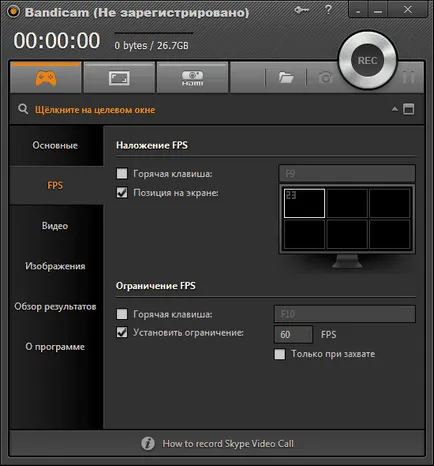Toggle the Установить ограничение checkbox

coord(122,332)
